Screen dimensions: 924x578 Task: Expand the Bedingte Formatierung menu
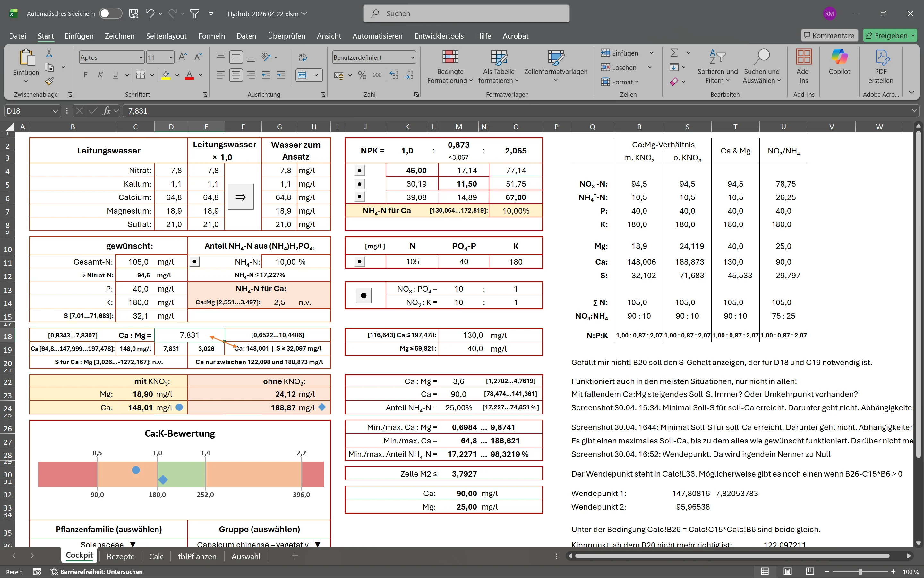click(450, 66)
